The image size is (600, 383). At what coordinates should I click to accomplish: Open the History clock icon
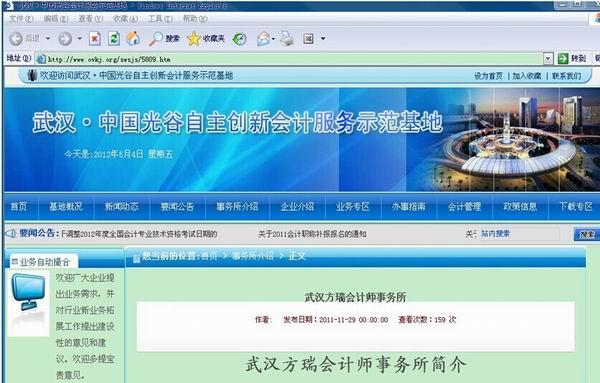pyautogui.click(x=240, y=39)
